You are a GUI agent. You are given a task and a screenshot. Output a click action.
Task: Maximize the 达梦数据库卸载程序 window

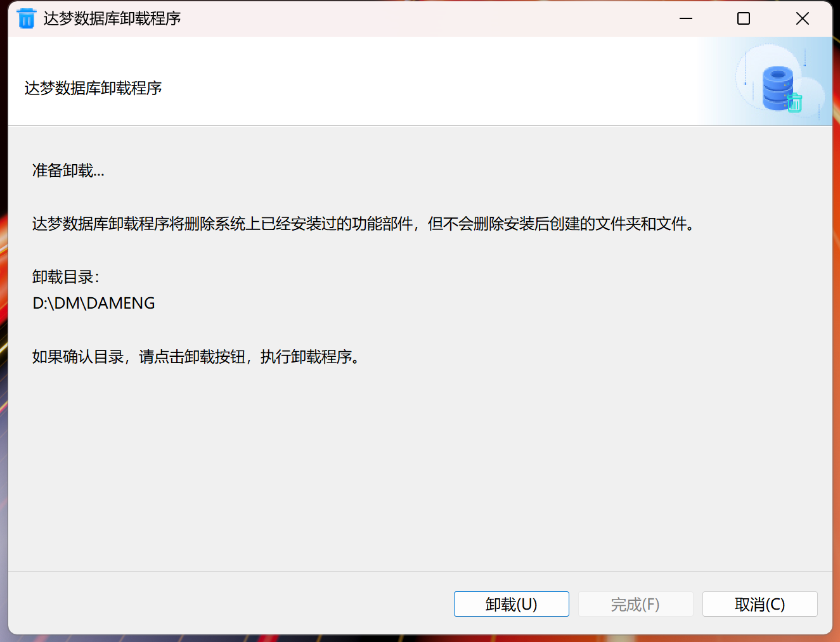click(744, 19)
